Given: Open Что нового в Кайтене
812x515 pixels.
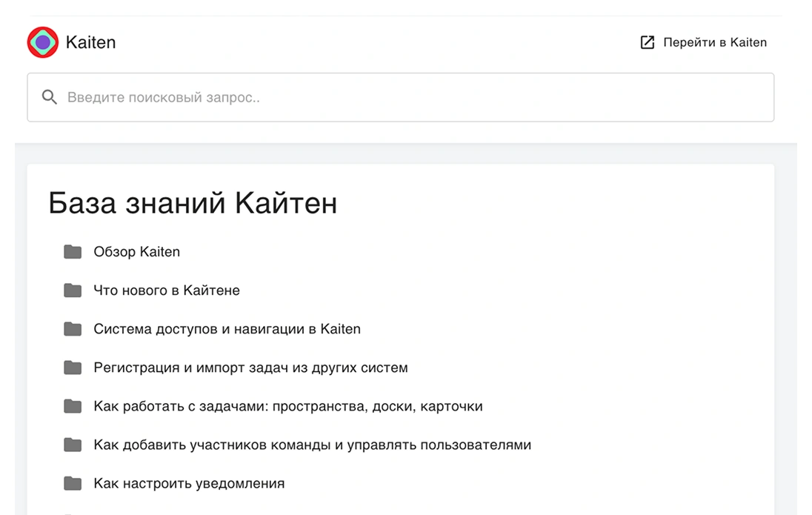Looking at the screenshot, I should pyautogui.click(x=167, y=290).
